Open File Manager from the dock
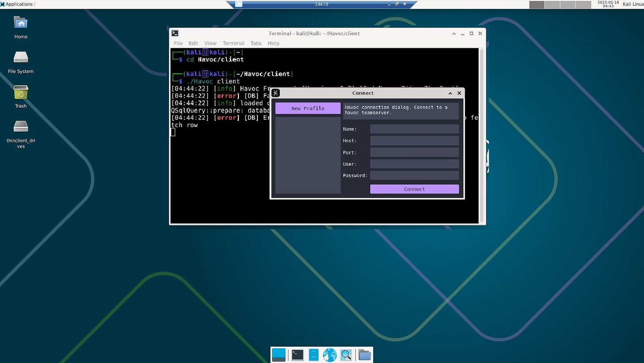The height and width of the screenshot is (363, 644). 314,355
